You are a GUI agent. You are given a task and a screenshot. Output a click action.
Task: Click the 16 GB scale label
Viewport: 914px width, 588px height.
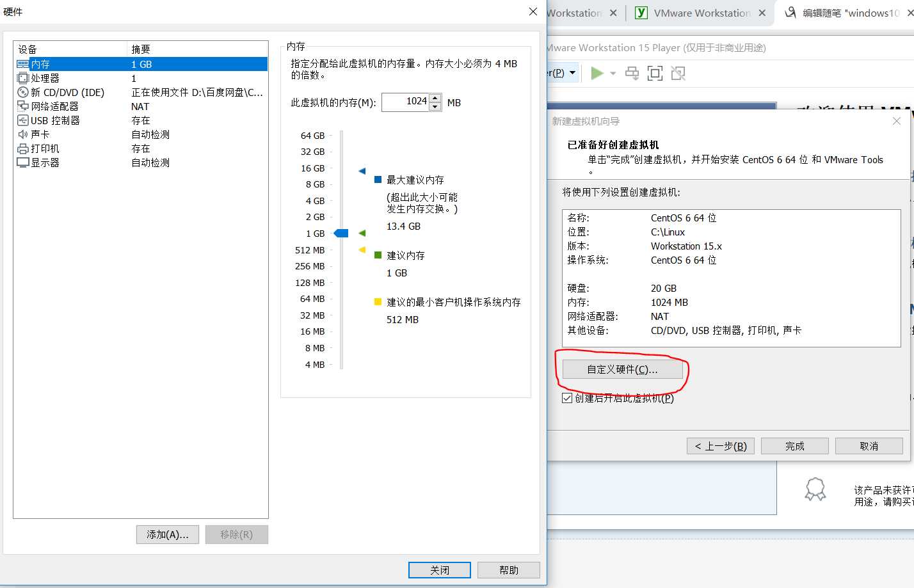click(x=313, y=168)
